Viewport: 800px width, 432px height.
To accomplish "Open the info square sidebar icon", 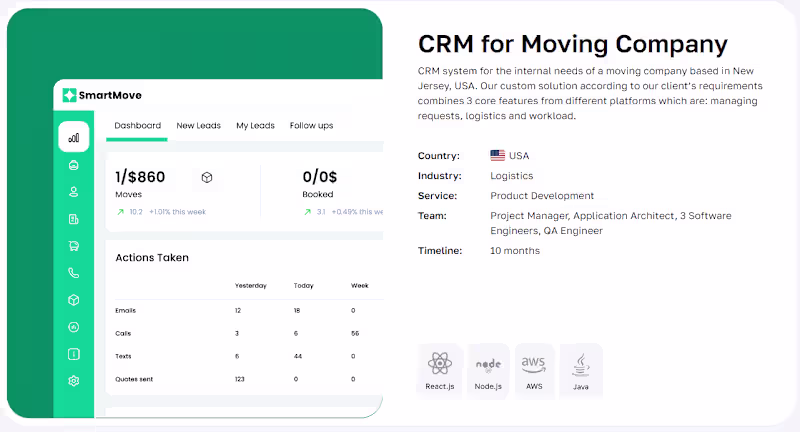I will coord(73,354).
